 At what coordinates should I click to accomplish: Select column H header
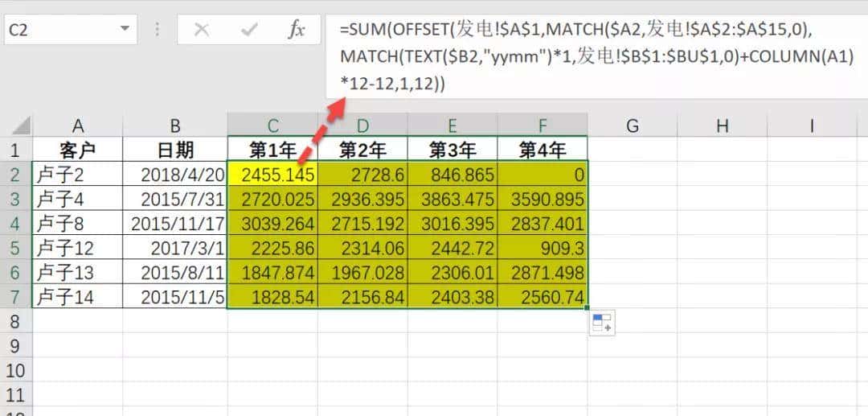pos(722,126)
